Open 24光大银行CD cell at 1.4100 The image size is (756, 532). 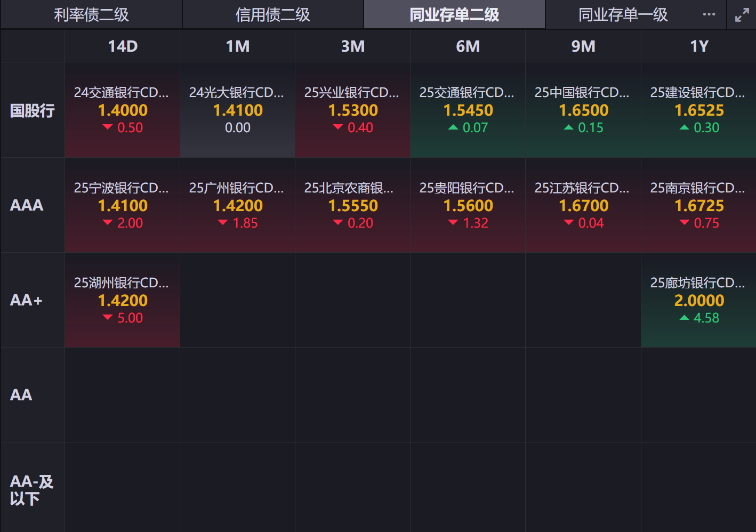pyautogui.click(x=238, y=110)
